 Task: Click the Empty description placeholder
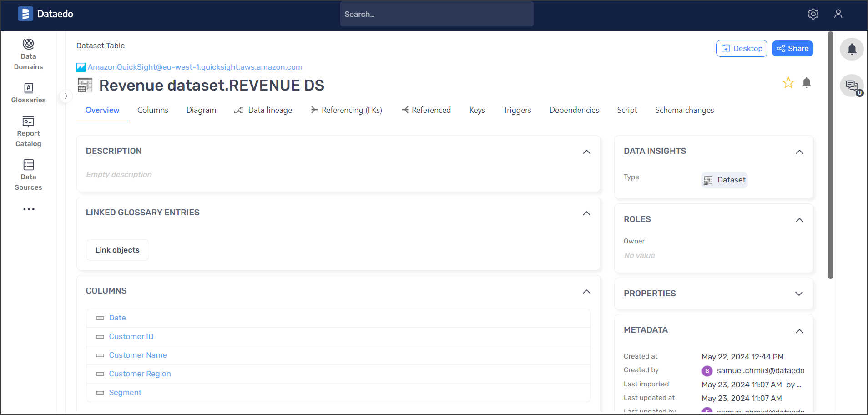click(119, 175)
